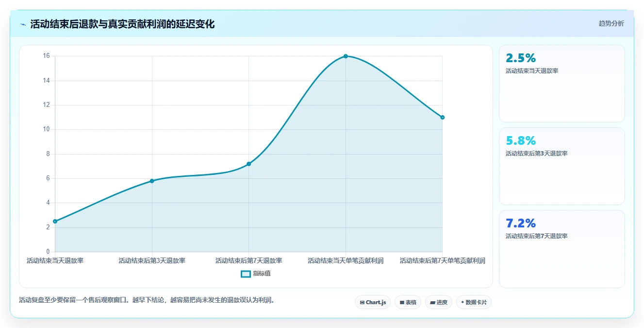Select the 进度 tag
The height and width of the screenshot is (328, 644).
438,302
